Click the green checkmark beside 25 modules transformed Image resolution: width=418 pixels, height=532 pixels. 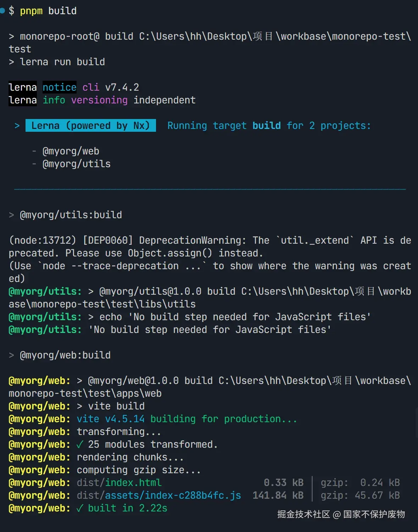80,445
